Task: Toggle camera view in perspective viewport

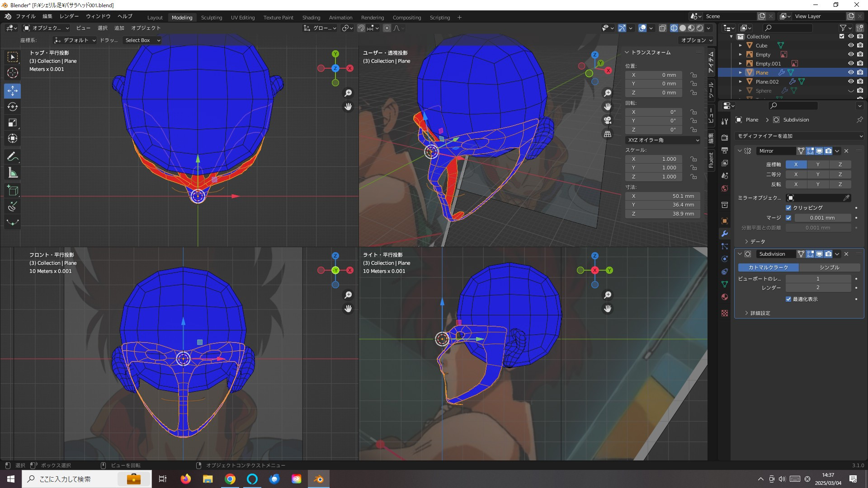Action: pos(608,120)
